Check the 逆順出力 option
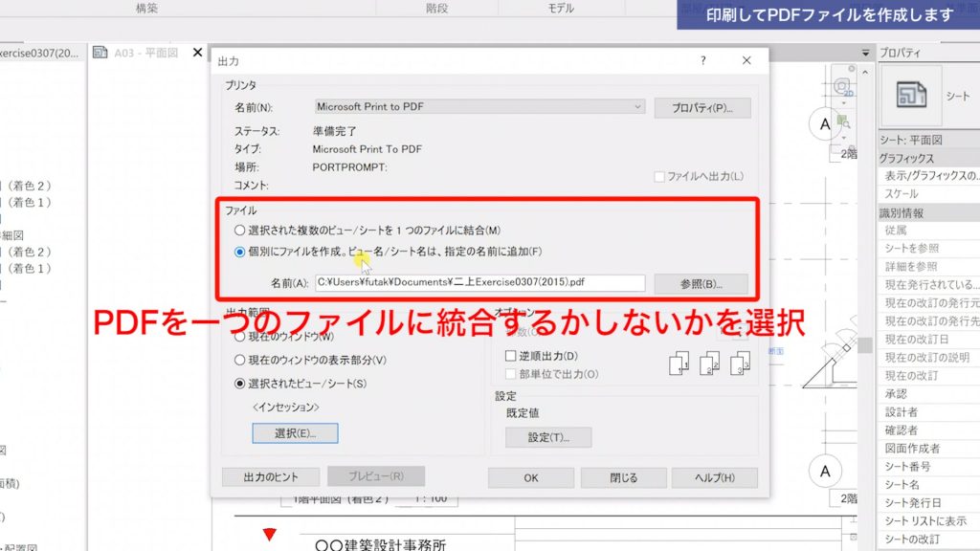The image size is (980, 551). tap(510, 355)
